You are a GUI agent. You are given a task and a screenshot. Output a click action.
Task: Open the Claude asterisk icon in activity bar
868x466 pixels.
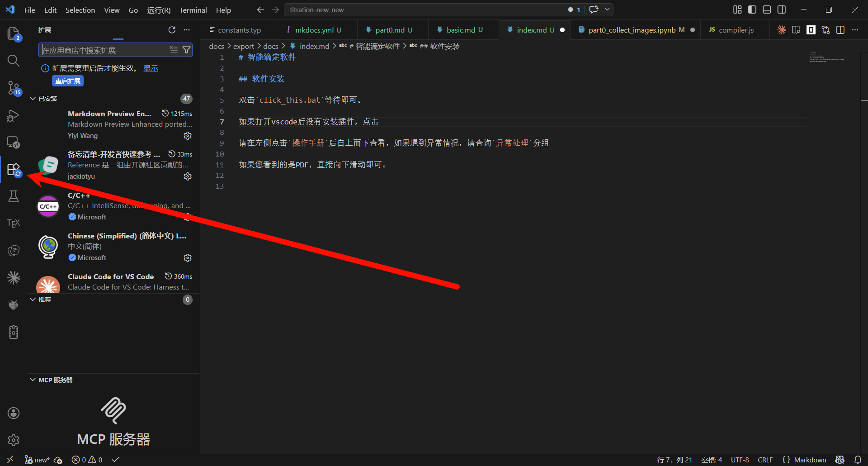coord(14,277)
